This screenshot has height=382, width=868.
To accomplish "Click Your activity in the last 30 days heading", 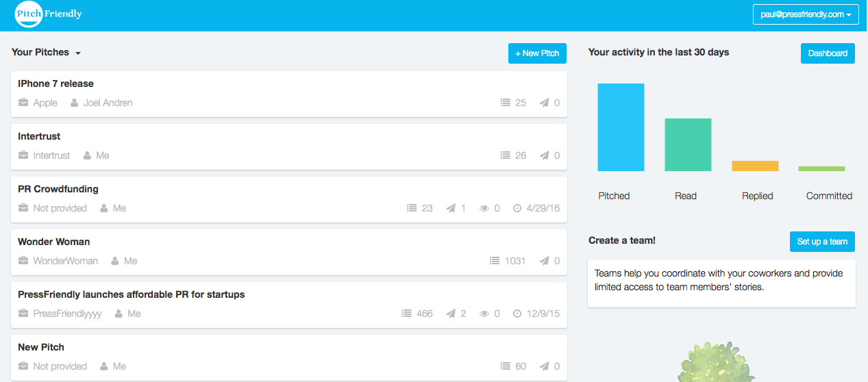I will 659,52.
